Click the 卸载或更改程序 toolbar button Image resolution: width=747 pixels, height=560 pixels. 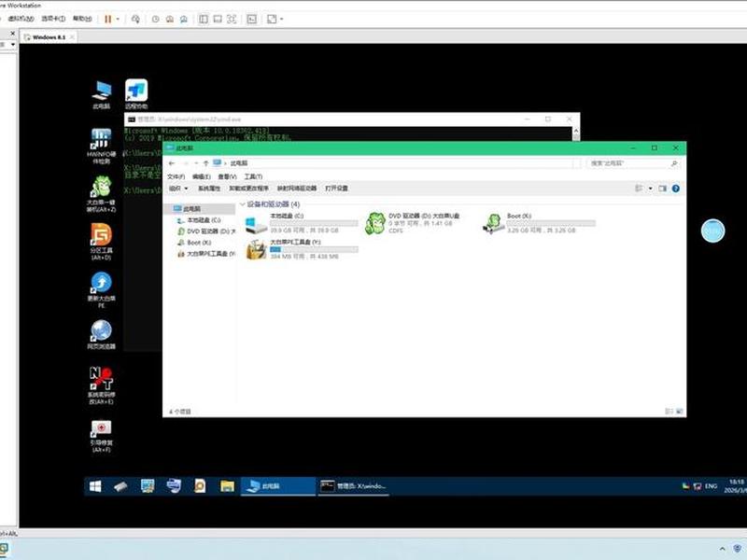pyautogui.click(x=248, y=189)
